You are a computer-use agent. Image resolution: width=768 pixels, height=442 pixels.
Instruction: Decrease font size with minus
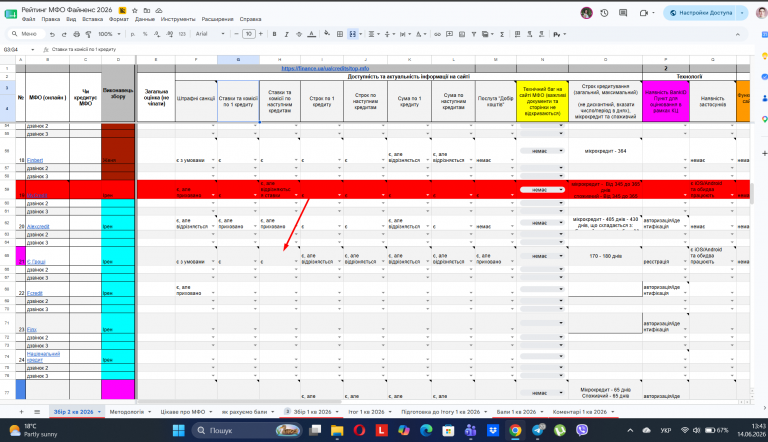coord(237,34)
